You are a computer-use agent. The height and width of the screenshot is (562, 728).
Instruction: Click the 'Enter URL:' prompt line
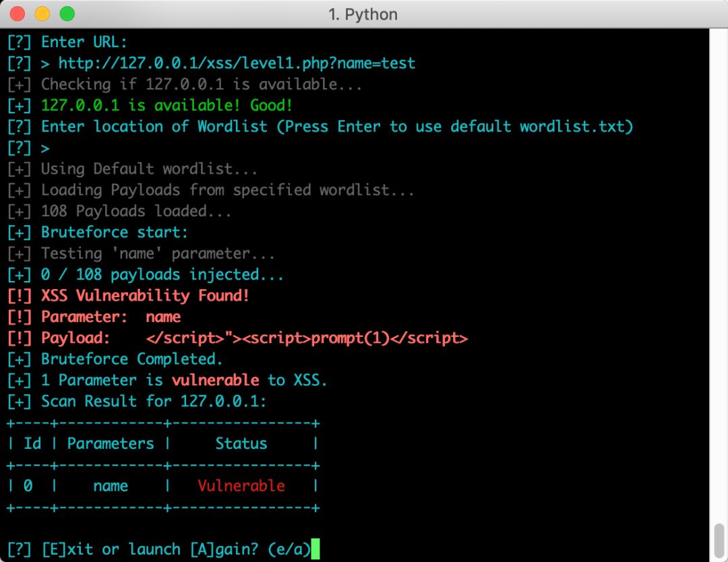(x=84, y=42)
